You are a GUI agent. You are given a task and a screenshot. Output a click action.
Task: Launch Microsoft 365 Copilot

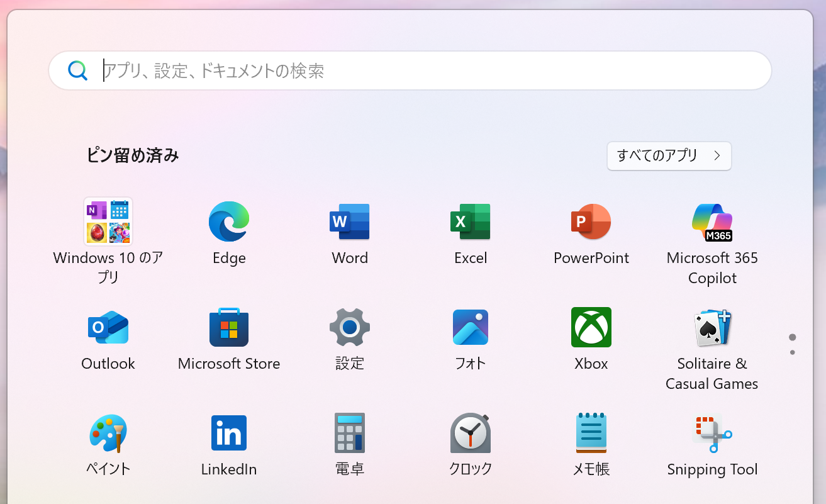tap(712, 221)
